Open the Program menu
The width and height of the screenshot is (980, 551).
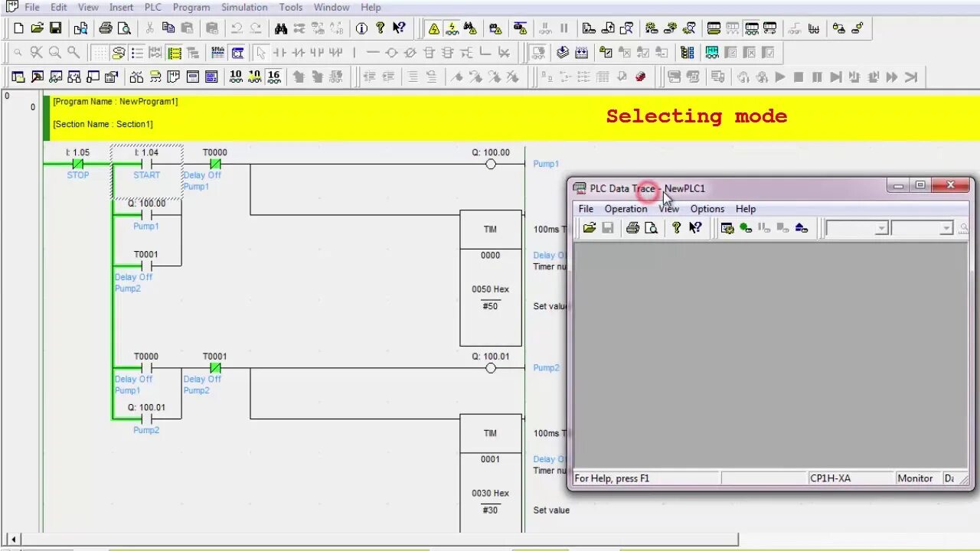click(x=191, y=7)
